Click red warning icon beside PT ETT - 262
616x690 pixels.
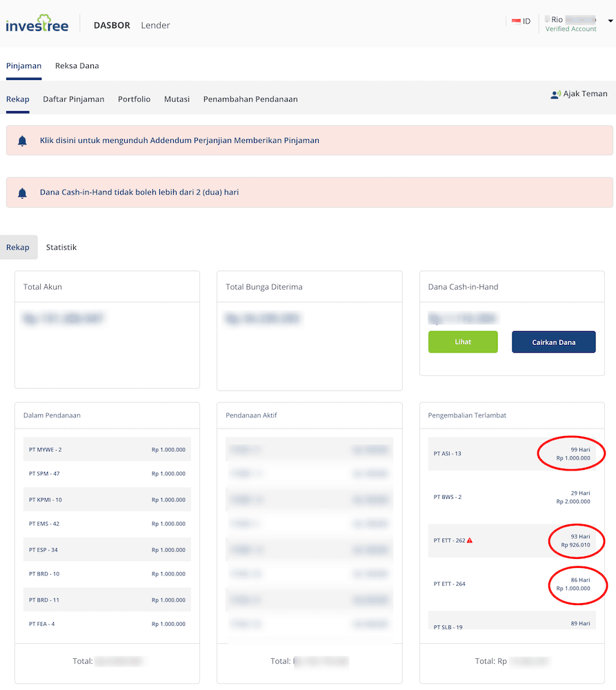click(470, 540)
